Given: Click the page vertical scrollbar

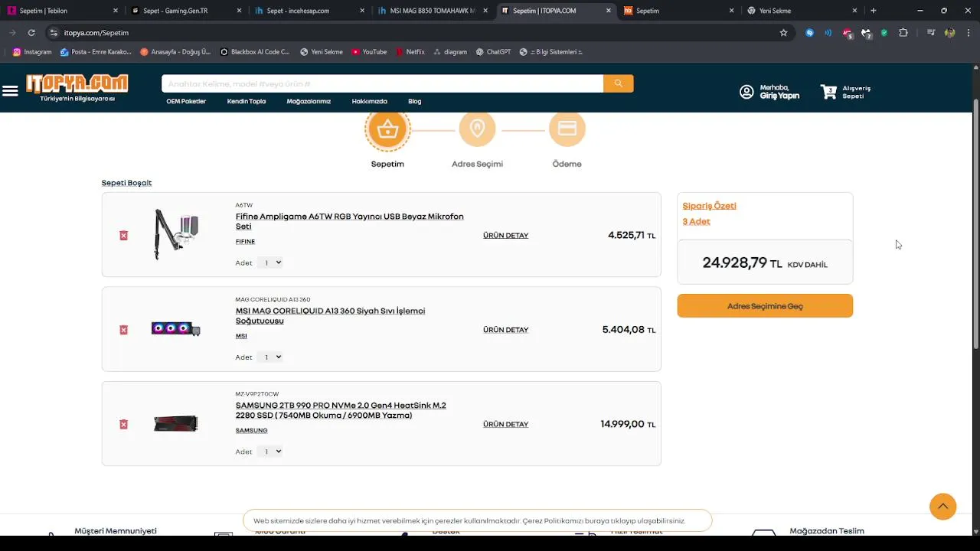Looking at the screenshot, I should [975, 224].
